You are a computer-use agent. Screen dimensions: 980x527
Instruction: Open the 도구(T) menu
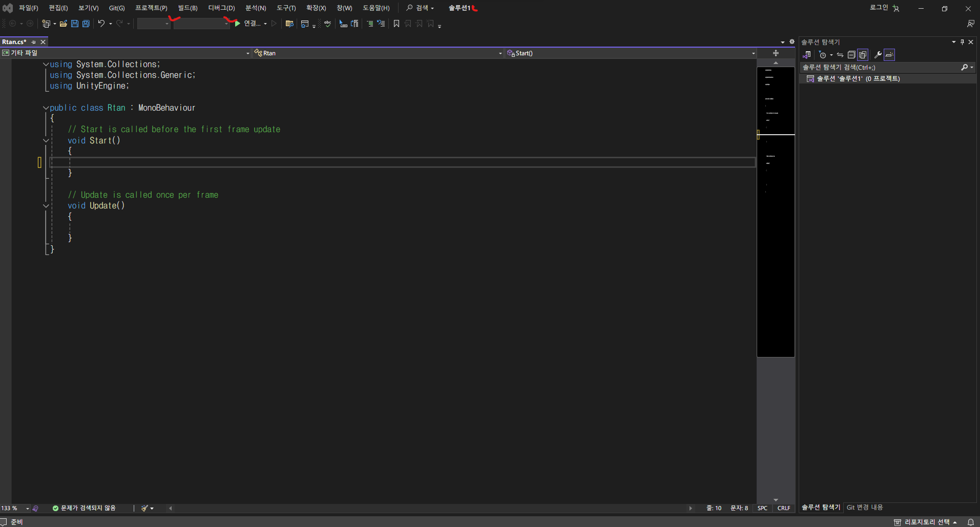coord(286,8)
